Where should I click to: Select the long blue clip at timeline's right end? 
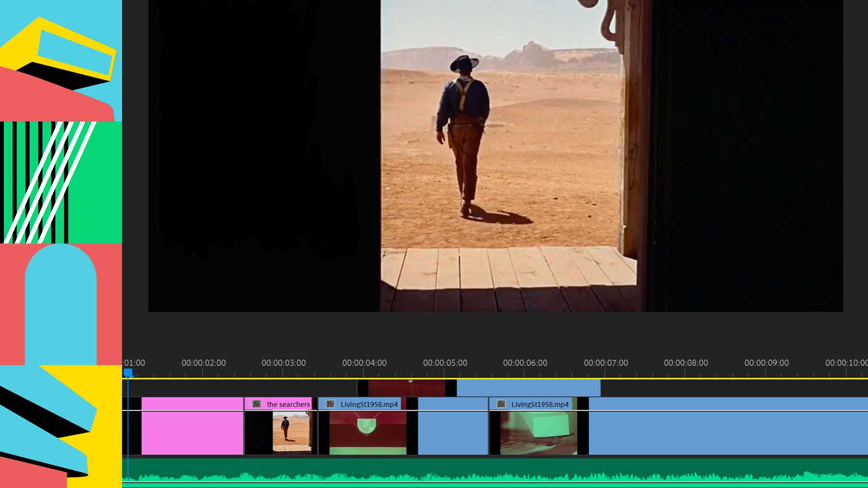click(x=728, y=427)
